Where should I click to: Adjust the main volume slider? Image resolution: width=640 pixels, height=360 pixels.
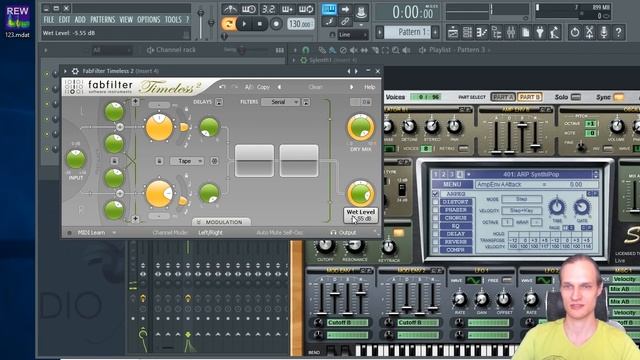coord(200,22)
